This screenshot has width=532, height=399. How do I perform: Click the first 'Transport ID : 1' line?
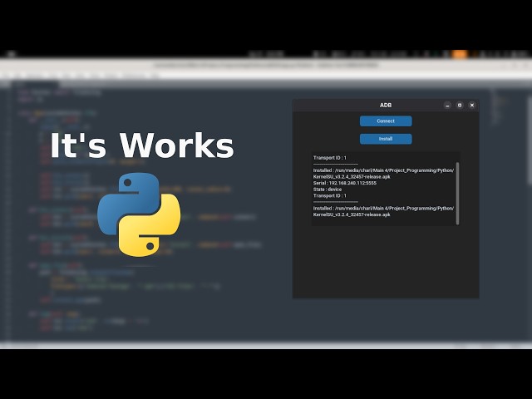[x=330, y=158]
